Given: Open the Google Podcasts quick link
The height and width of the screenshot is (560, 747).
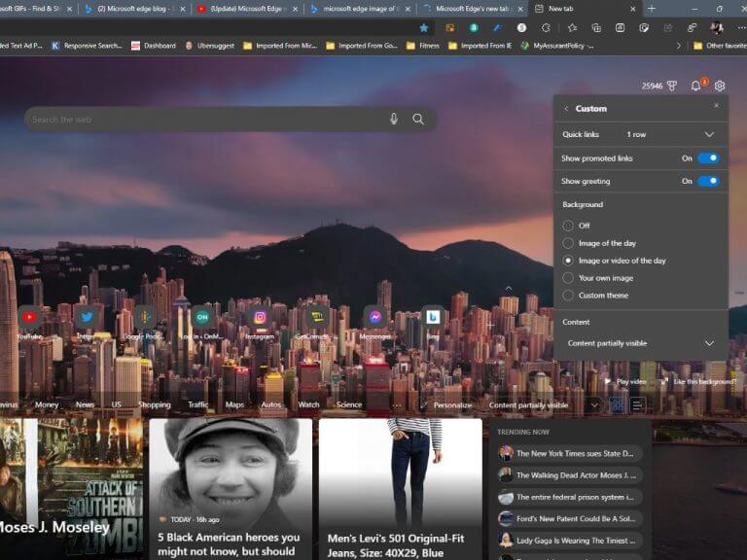Looking at the screenshot, I should tap(145, 317).
